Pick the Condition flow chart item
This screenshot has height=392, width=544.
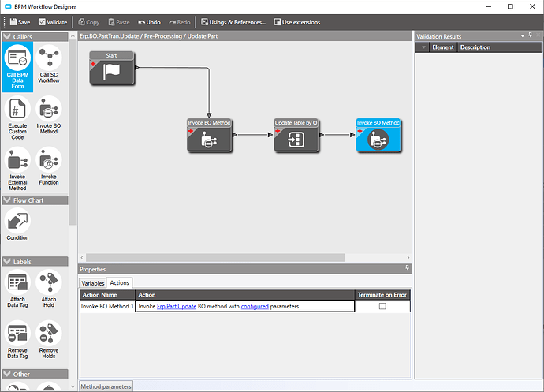pos(17,224)
